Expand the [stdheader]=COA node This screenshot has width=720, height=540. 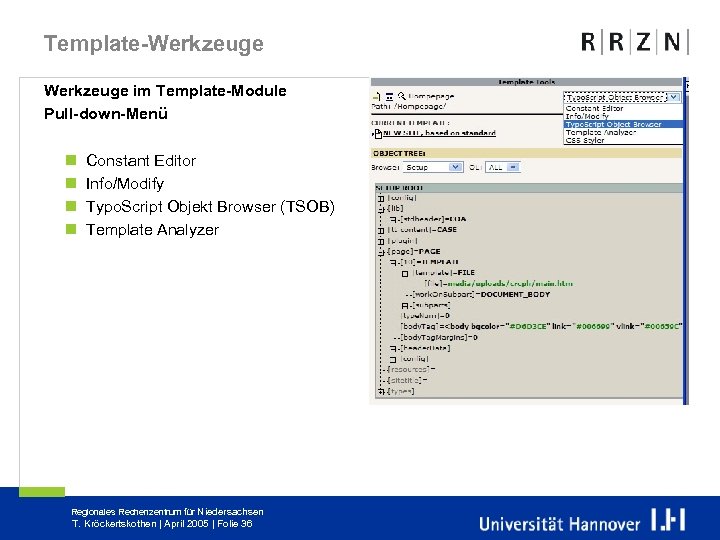[393, 219]
